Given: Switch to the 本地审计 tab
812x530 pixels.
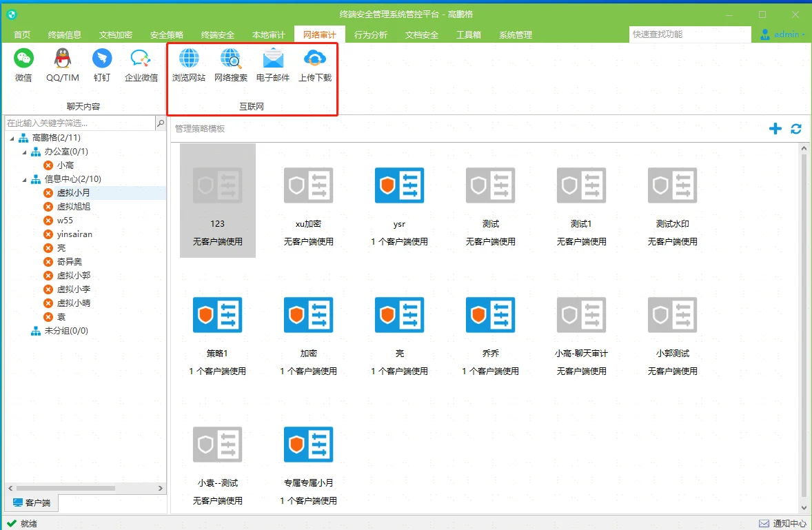Looking at the screenshot, I should click(x=268, y=34).
